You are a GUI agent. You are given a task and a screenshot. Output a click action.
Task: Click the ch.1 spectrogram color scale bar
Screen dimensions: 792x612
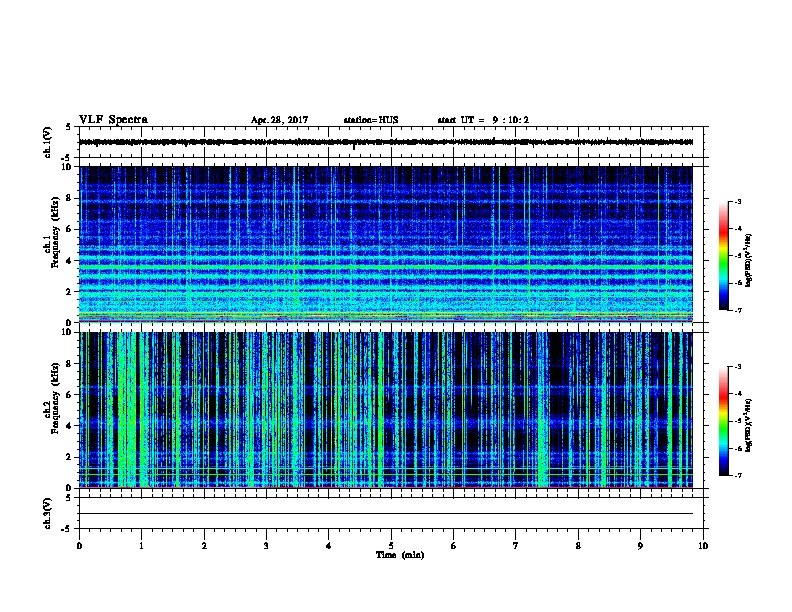pyautogui.click(x=723, y=256)
